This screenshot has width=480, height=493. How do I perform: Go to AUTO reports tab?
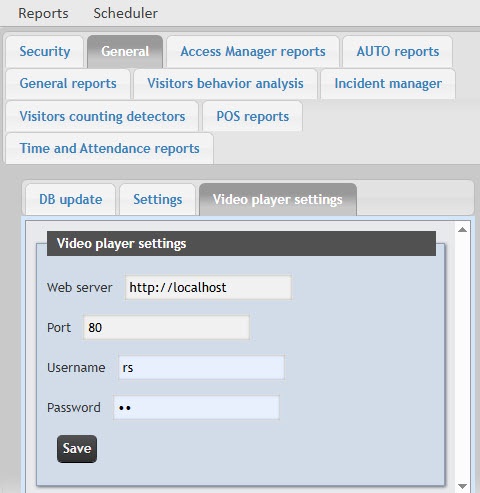(x=398, y=52)
